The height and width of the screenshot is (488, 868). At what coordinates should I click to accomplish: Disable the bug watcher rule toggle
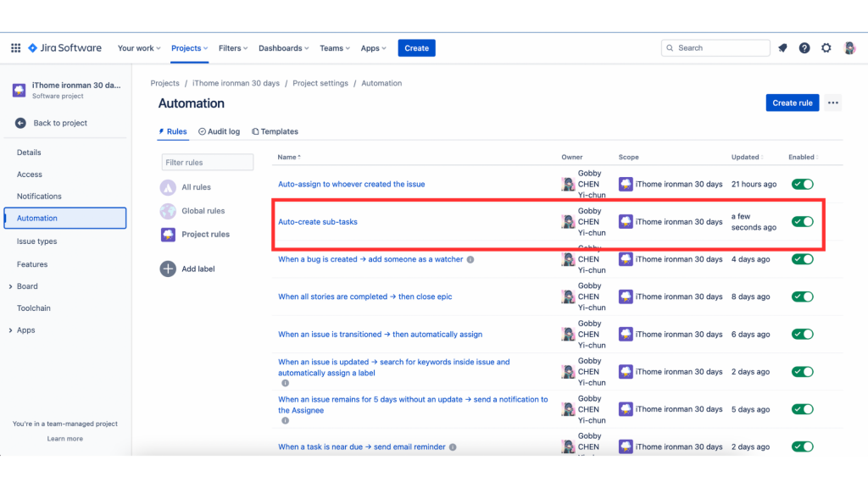coord(802,259)
